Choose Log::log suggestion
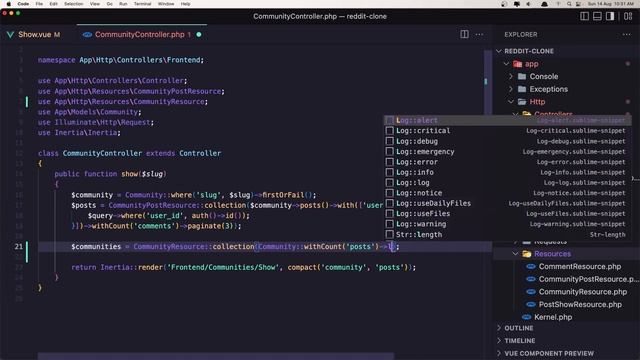This screenshot has height=360, width=640. point(507,182)
